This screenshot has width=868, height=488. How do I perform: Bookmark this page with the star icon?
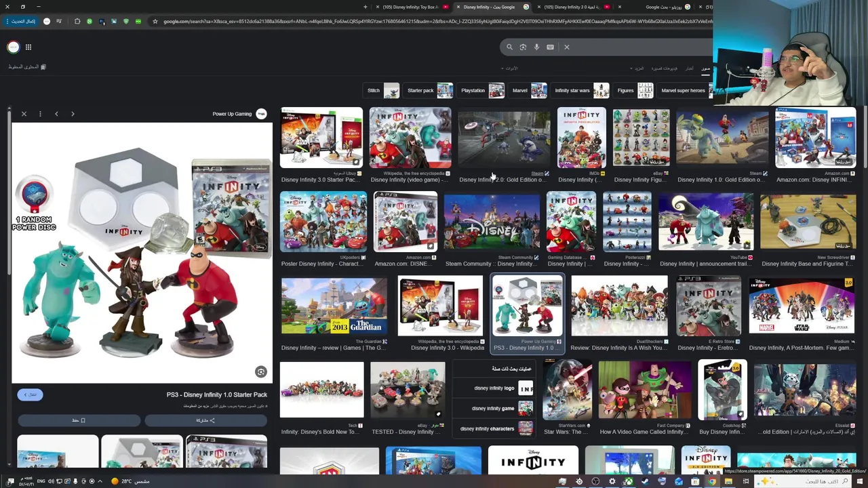[155, 22]
